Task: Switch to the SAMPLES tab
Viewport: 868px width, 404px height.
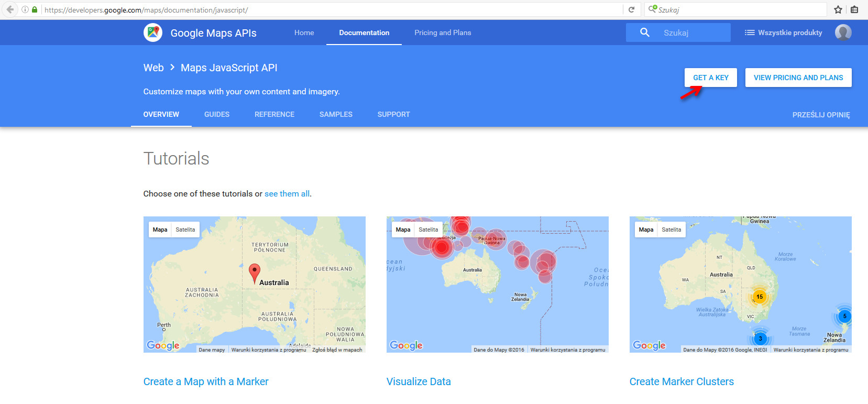Action: click(x=336, y=114)
